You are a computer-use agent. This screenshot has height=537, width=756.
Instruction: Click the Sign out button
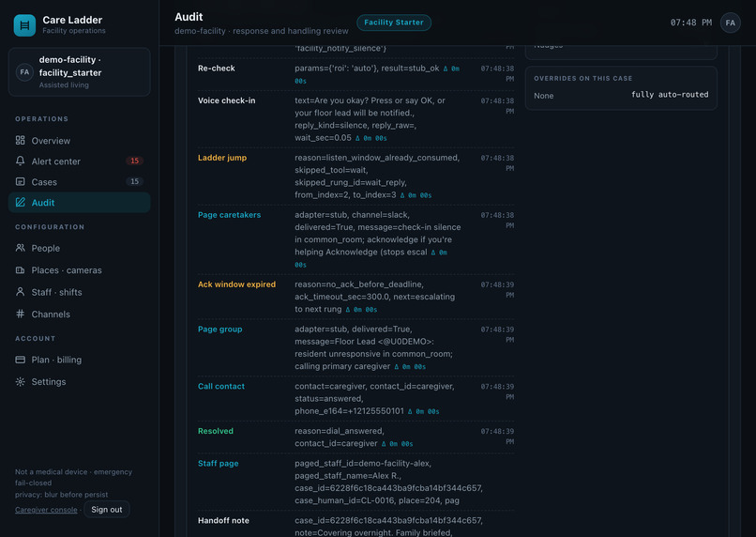click(107, 510)
